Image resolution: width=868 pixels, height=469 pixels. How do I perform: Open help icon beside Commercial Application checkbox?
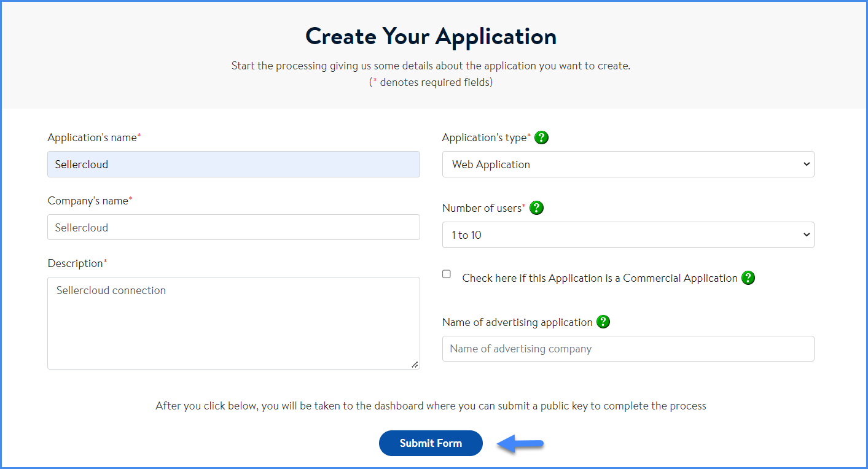(x=748, y=278)
